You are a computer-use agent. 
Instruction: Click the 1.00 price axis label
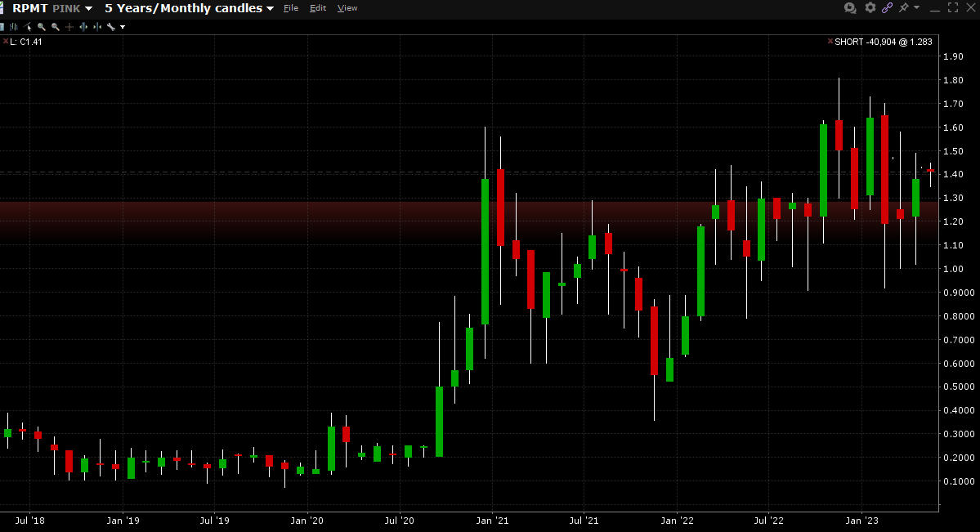coord(953,269)
